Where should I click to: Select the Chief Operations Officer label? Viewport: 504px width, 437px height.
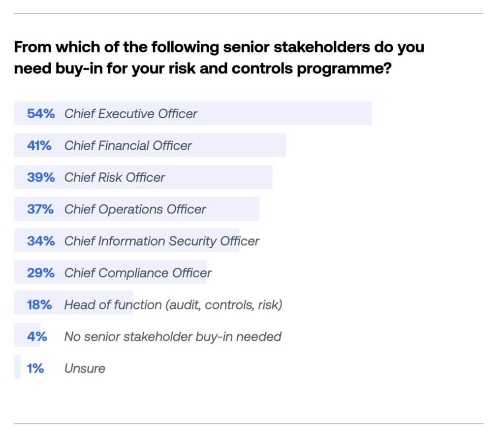(x=135, y=209)
